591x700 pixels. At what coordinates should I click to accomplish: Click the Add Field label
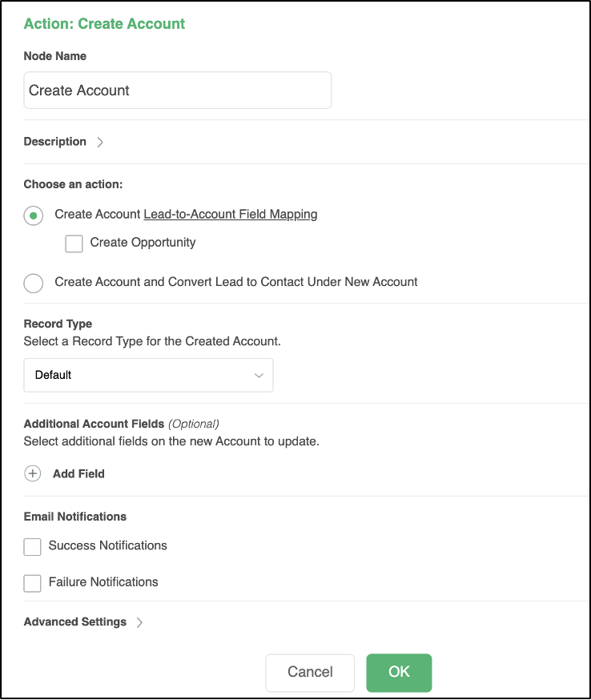pyautogui.click(x=80, y=473)
